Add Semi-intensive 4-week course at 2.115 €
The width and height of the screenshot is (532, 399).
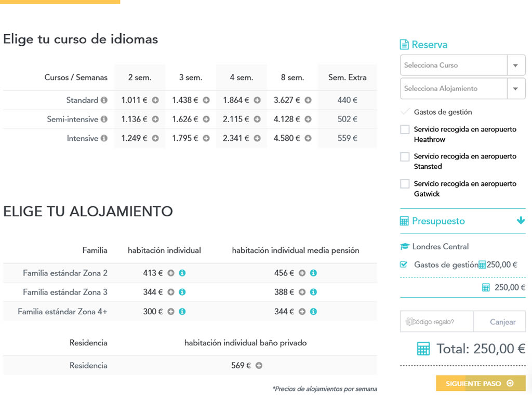click(257, 119)
